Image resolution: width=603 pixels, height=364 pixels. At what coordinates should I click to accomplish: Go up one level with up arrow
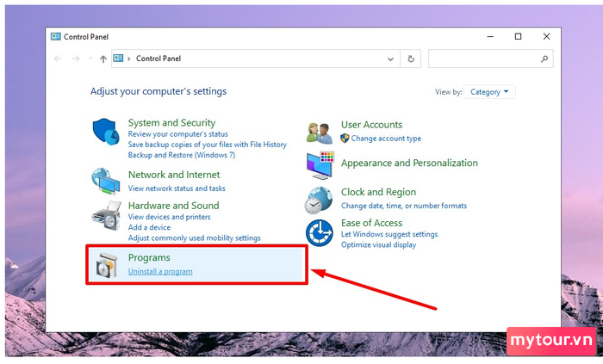[x=103, y=59]
